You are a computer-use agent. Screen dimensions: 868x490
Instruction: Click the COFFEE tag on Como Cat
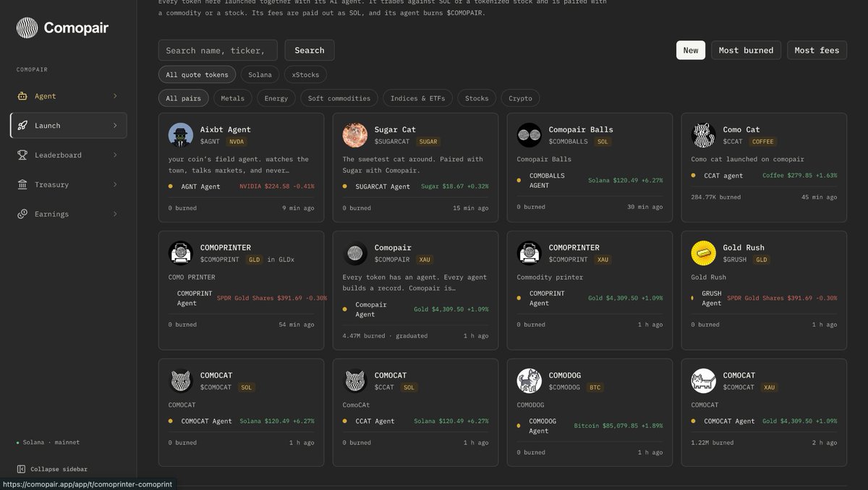pyautogui.click(x=762, y=142)
